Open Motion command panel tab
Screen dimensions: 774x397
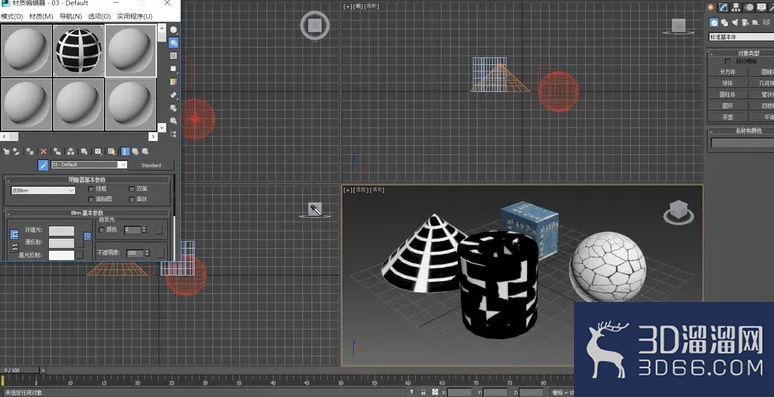click(x=749, y=7)
